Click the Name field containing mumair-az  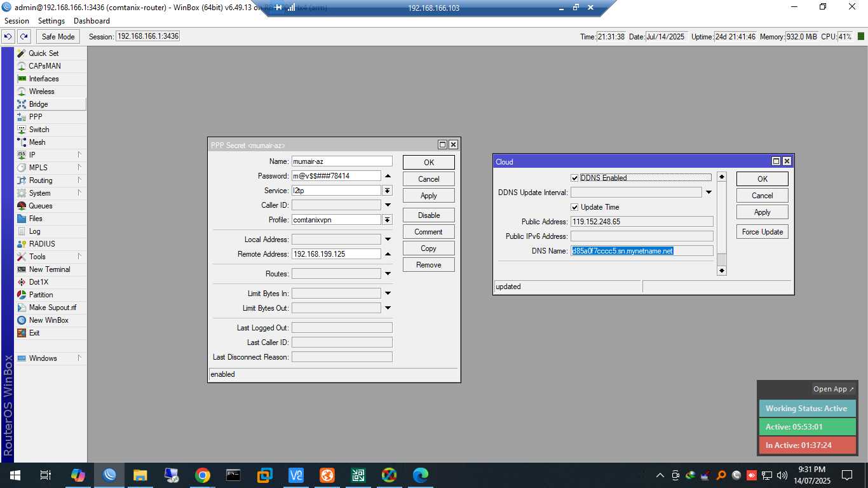pyautogui.click(x=342, y=161)
